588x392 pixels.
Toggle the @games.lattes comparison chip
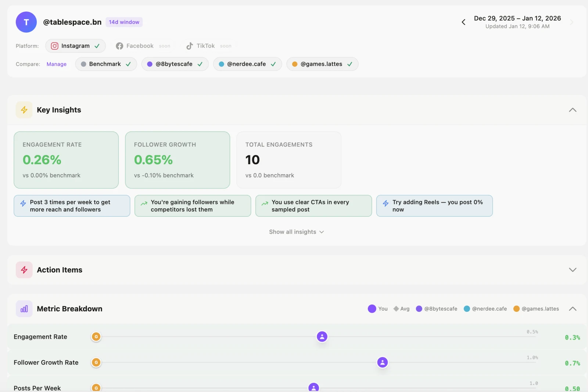click(322, 64)
